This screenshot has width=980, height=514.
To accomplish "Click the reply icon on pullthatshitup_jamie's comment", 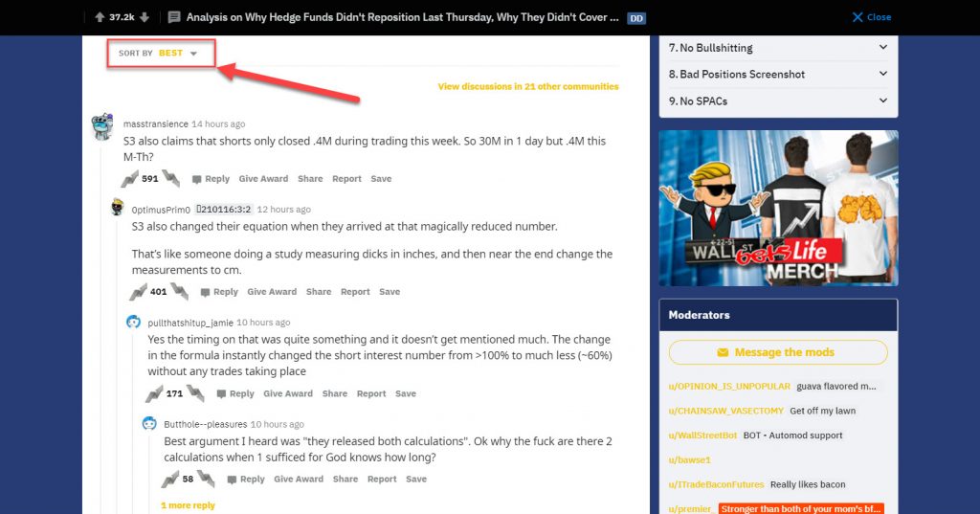I will pyautogui.click(x=221, y=394).
